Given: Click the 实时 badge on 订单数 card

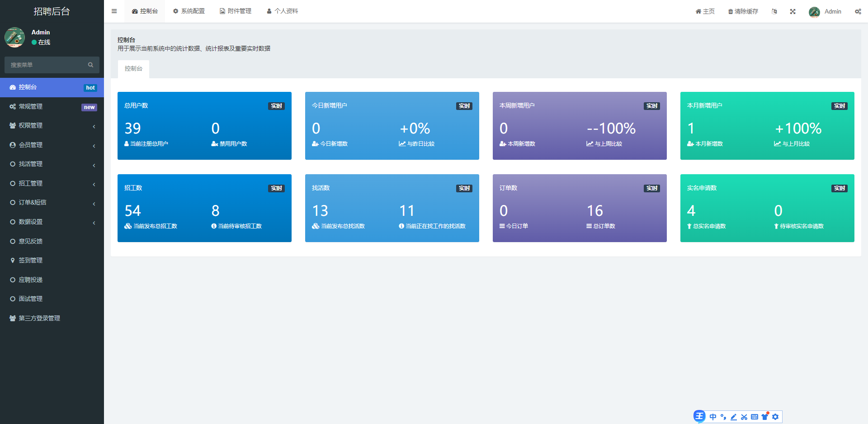Looking at the screenshot, I should tap(651, 188).
